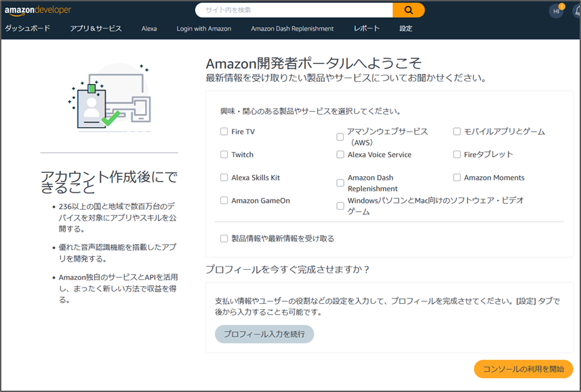Viewport: 581px width, 392px height.
Task: Check the Alexa Skills Kit checkbox
Action: click(x=224, y=178)
